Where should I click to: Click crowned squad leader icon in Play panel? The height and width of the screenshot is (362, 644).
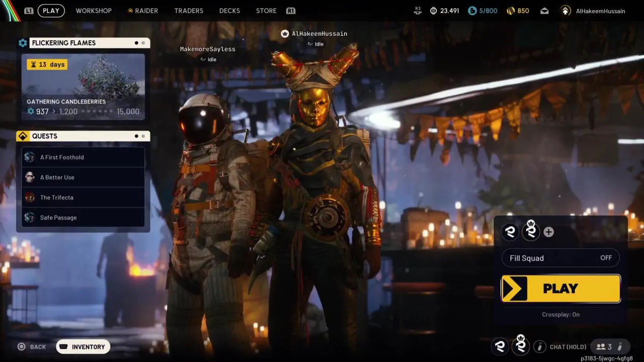(530, 231)
